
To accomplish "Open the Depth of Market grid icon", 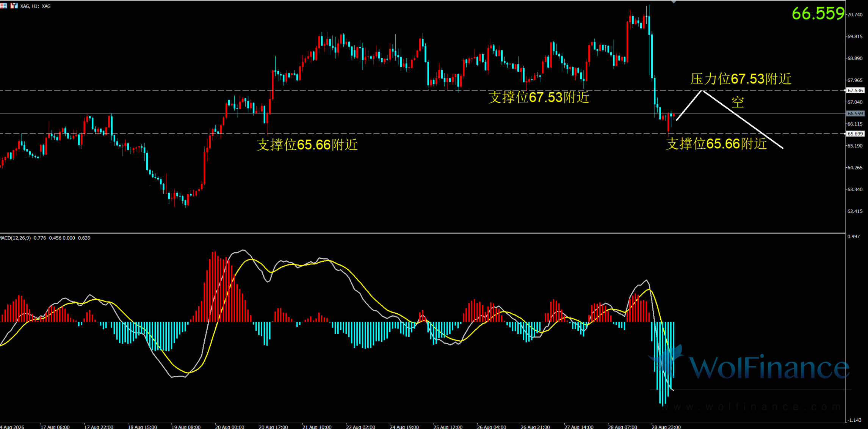I will coord(3,6).
